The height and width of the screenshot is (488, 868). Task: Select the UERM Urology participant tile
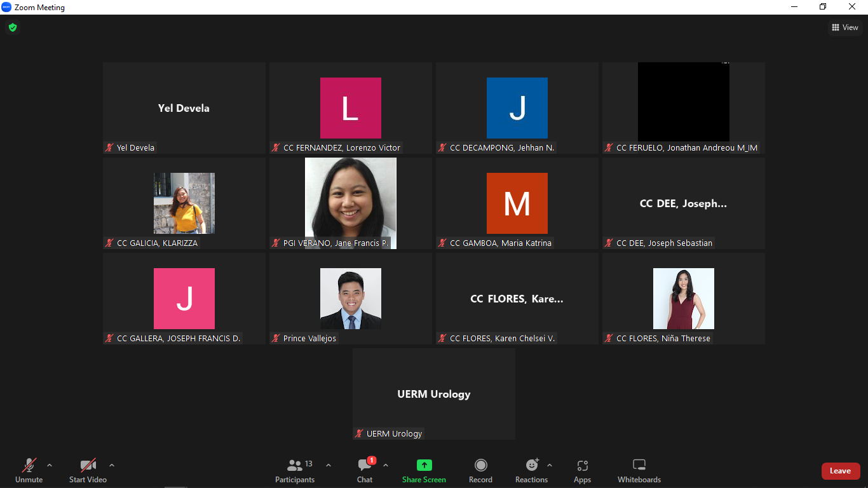point(434,394)
